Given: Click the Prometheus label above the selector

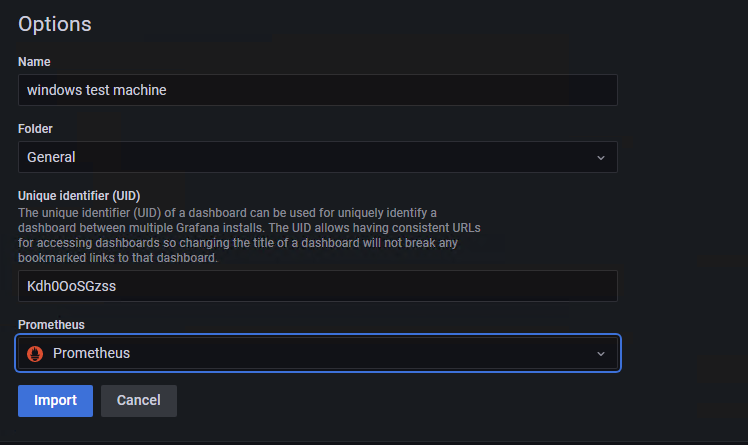Looking at the screenshot, I should coord(51,325).
